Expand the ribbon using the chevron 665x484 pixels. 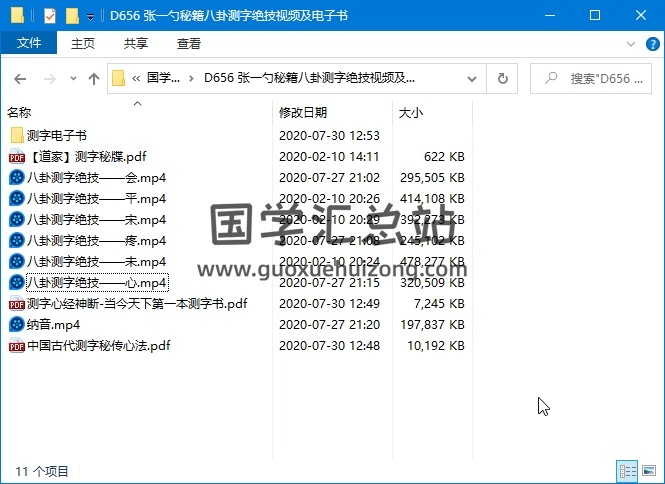tap(630, 44)
